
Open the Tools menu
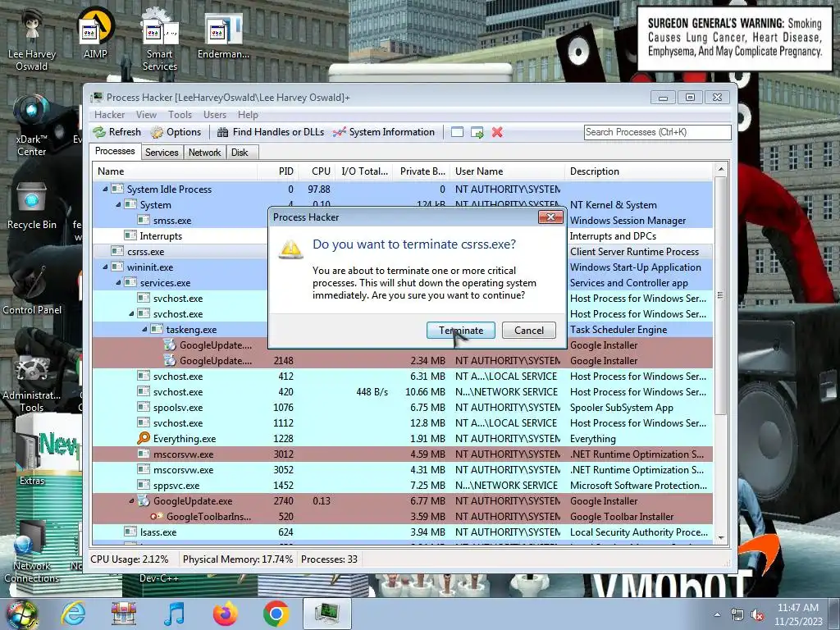coord(180,115)
